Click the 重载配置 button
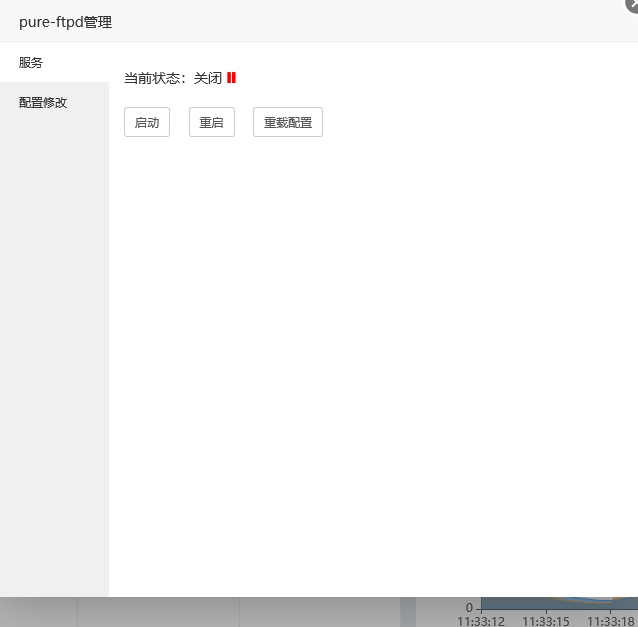This screenshot has width=638, height=627. (288, 123)
